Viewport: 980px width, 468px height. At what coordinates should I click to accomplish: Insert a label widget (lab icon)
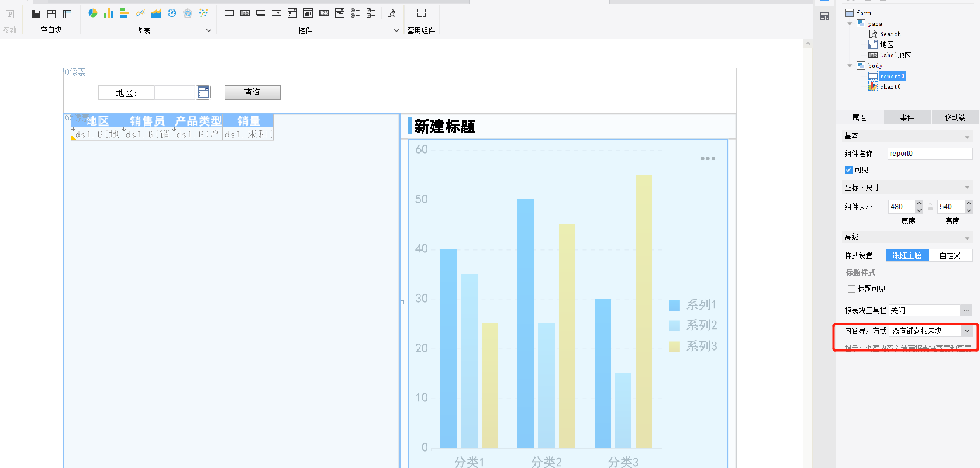coord(245,13)
